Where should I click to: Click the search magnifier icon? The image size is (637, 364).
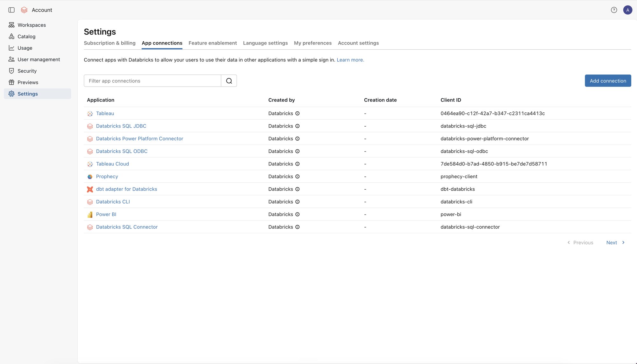point(229,81)
